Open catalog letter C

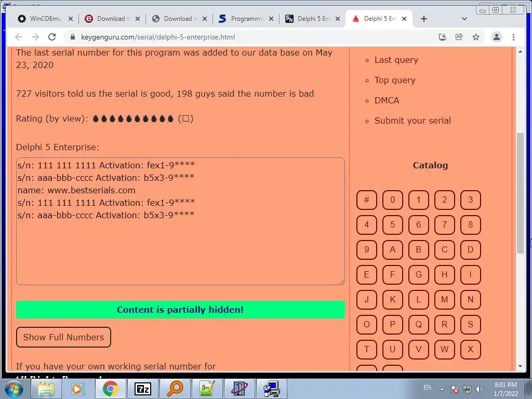445,250
